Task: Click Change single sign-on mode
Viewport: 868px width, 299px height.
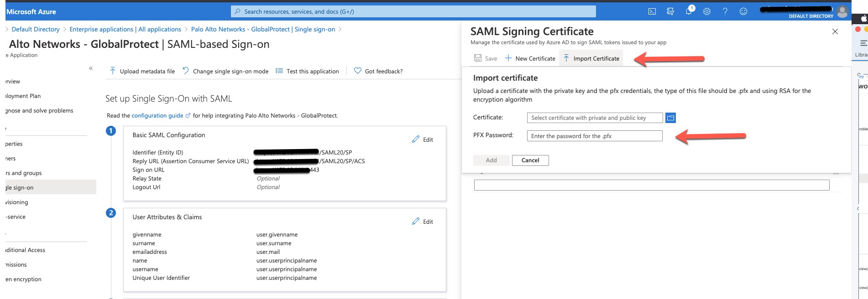Action: pyautogui.click(x=225, y=71)
